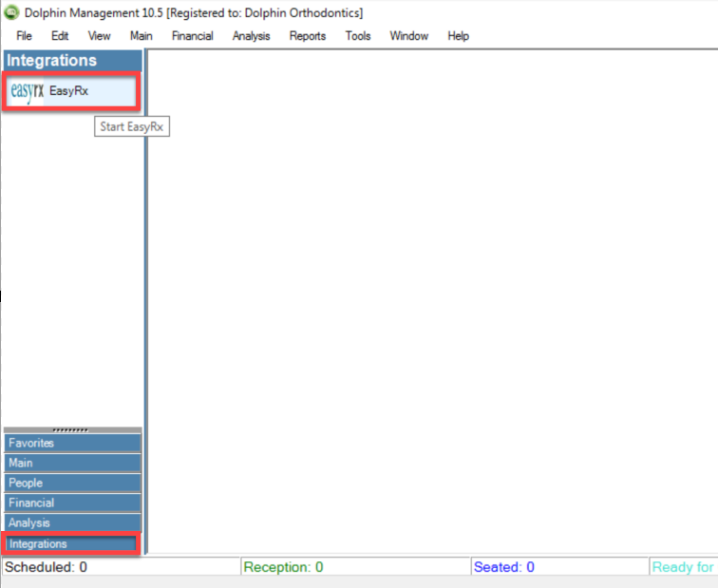Switch to the Favorites sidebar section
This screenshot has width=718, height=588.
[72, 443]
